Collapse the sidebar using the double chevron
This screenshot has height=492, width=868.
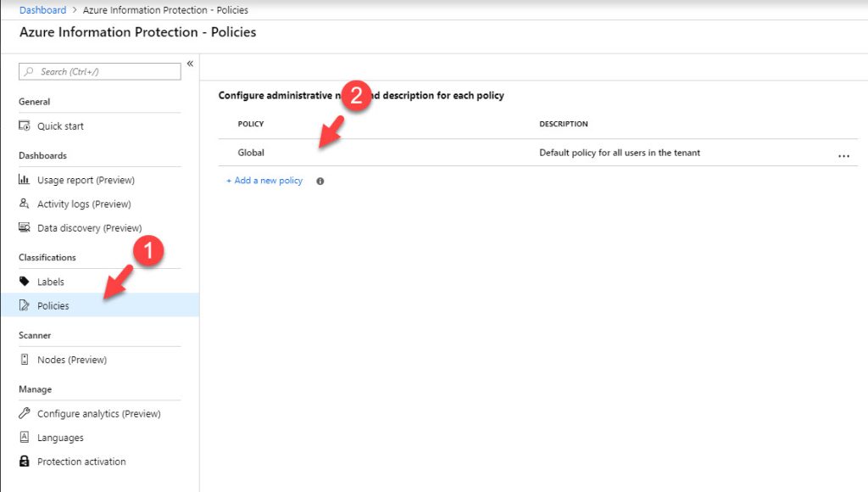pos(189,64)
